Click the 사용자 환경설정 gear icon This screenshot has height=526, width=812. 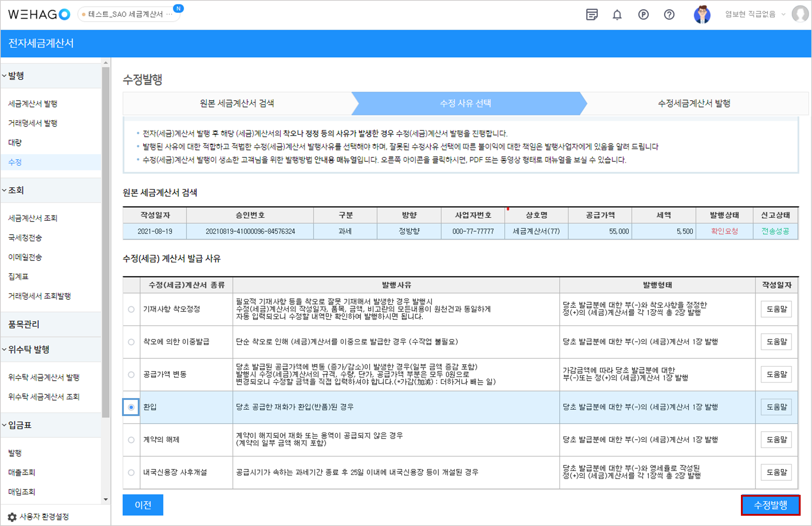pos(12,517)
